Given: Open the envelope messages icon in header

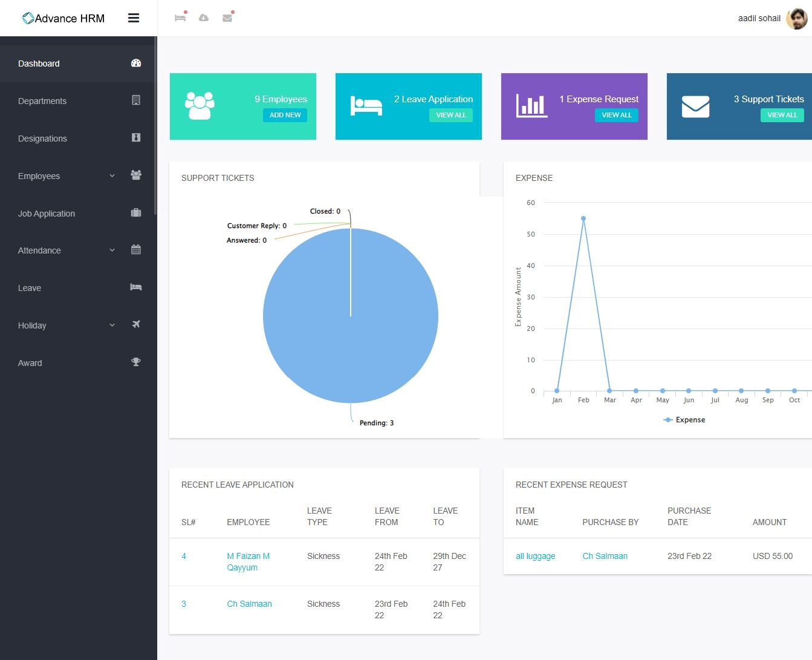Looking at the screenshot, I should 227,18.
